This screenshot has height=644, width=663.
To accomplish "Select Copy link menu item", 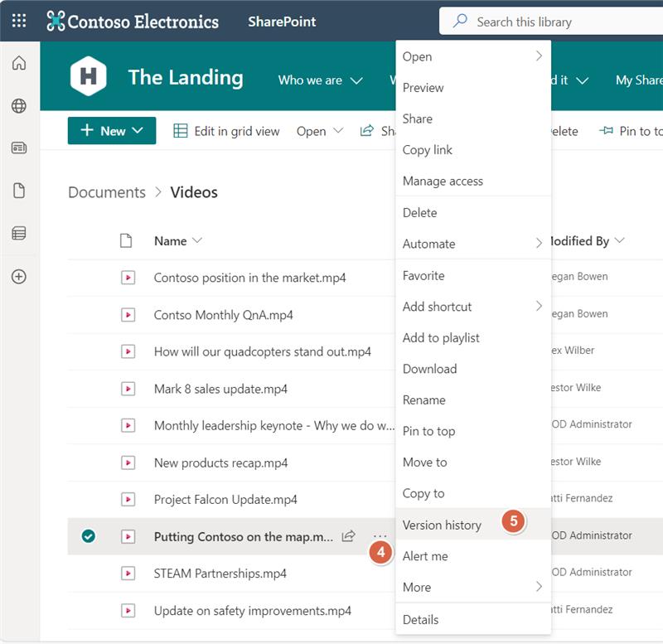I will (473, 150).
